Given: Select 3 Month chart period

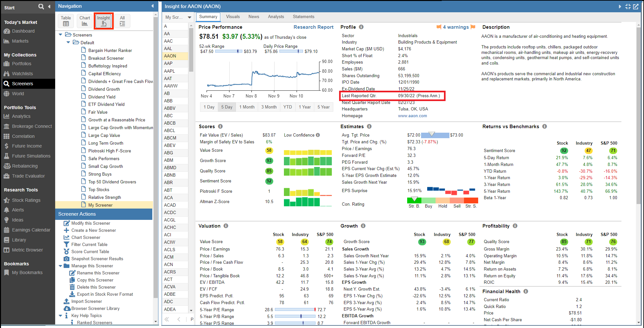Looking at the screenshot, I should [x=269, y=107].
